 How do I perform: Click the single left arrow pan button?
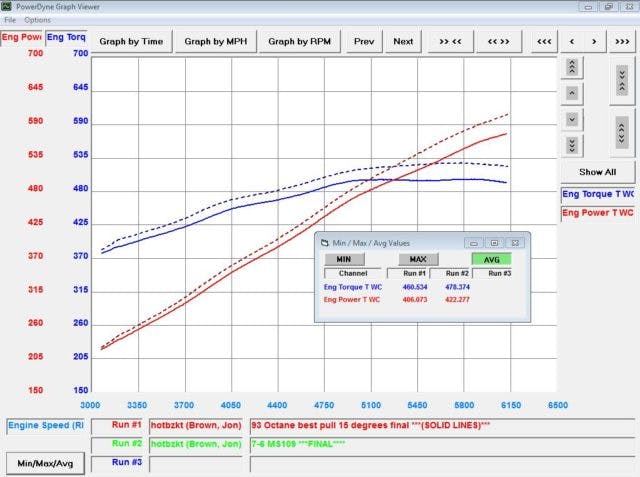point(571,41)
